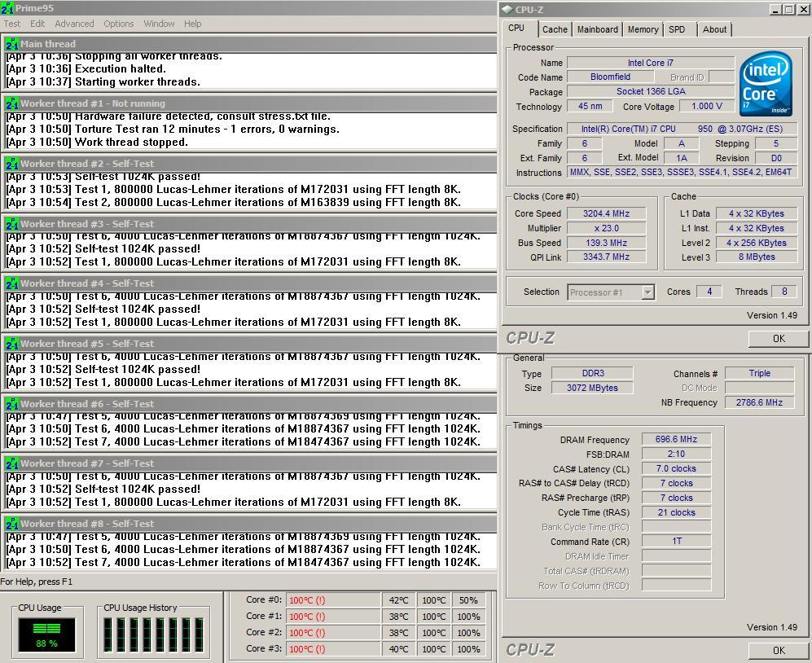The image size is (812, 663).
Task: Click the Bus Speed 139.3 MHz value
Action: pos(607,243)
